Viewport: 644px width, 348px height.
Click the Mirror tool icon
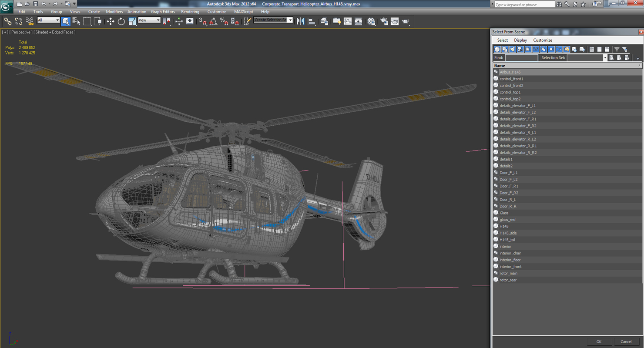301,21
